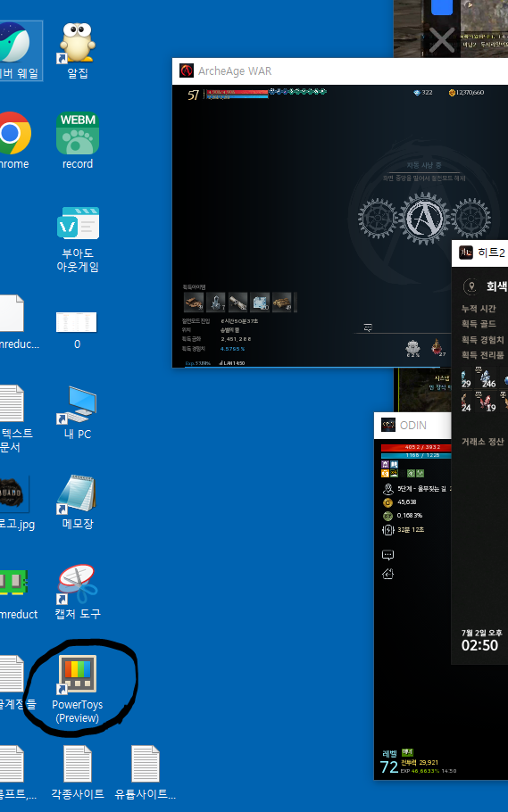The width and height of the screenshot is (508, 812).
Task: Click the home icon in ODIN window
Action: pos(387,573)
